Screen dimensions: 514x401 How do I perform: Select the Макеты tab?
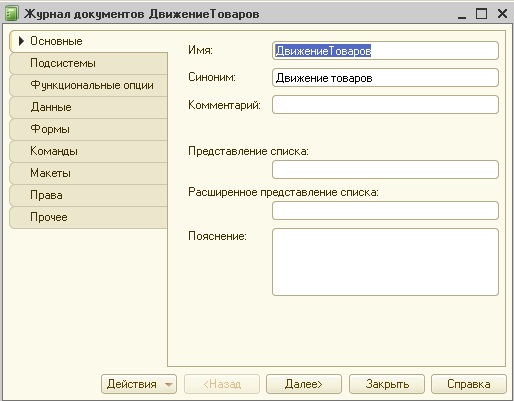tap(89, 173)
